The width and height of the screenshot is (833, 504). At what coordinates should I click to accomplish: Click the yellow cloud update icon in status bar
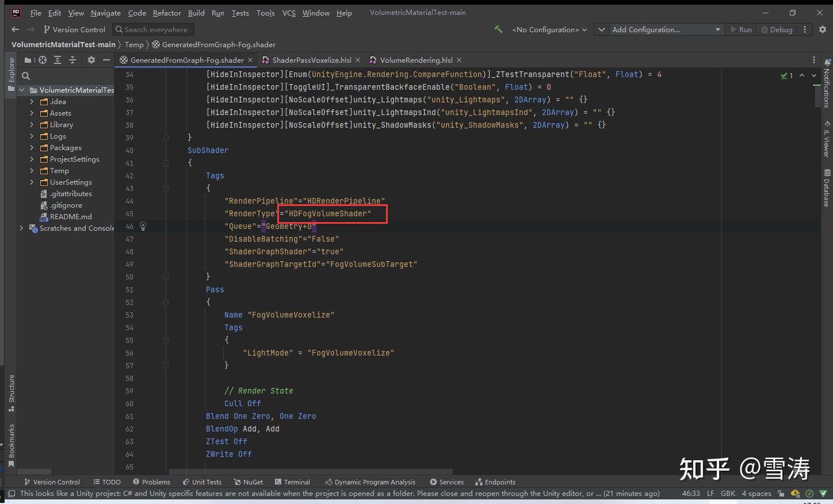(795, 494)
